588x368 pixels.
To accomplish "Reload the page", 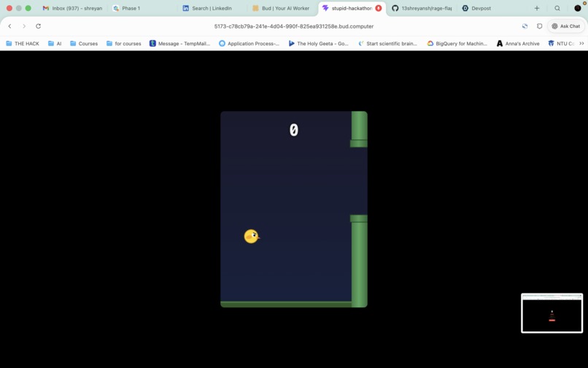I will pyautogui.click(x=38, y=26).
